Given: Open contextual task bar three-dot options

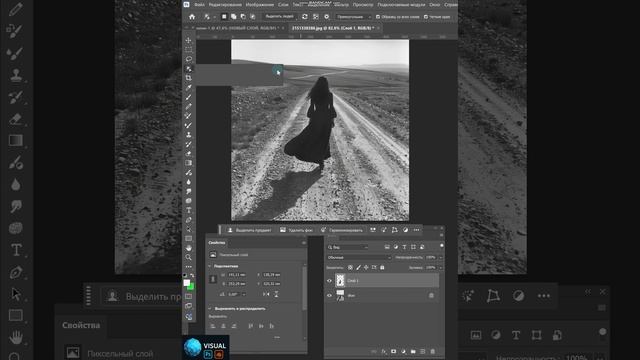Looking at the screenshot, I should (x=416, y=230).
